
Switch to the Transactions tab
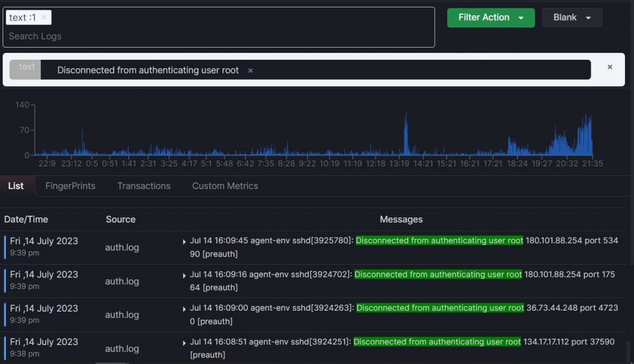pyautogui.click(x=143, y=185)
